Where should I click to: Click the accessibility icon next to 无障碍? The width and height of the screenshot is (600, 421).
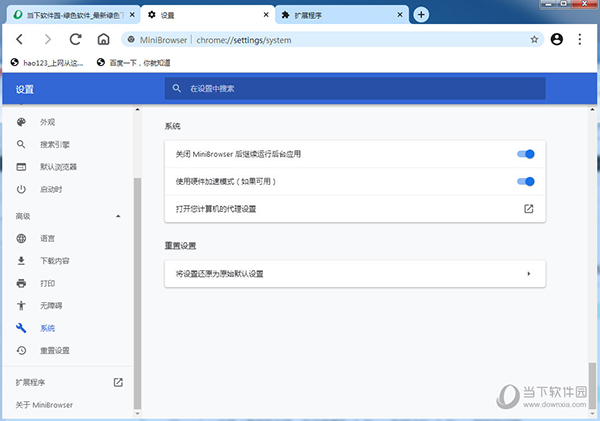(x=21, y=305)
